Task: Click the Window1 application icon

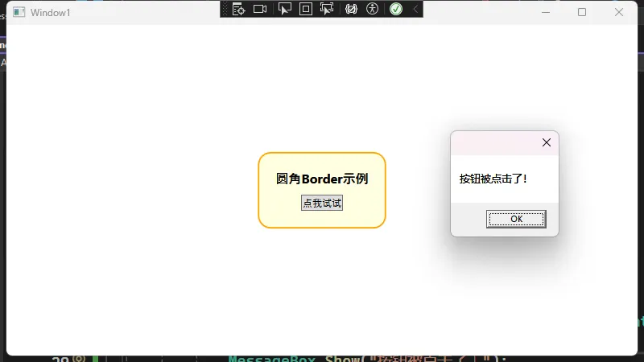Action: tap(19, 12)
